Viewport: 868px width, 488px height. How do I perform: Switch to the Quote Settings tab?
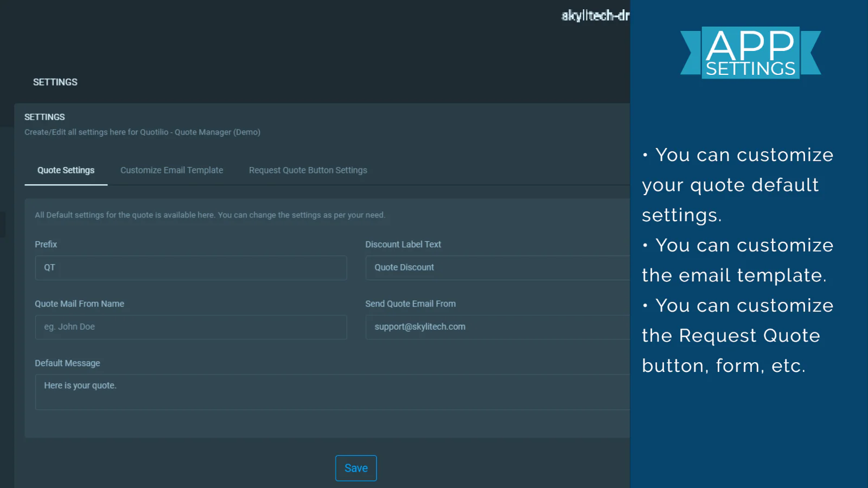click(66, 170)
